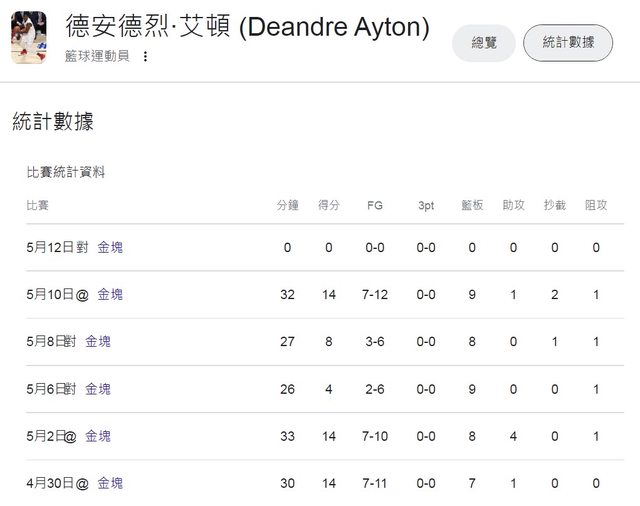Open the three-dot more options menu

pos(145,56)
